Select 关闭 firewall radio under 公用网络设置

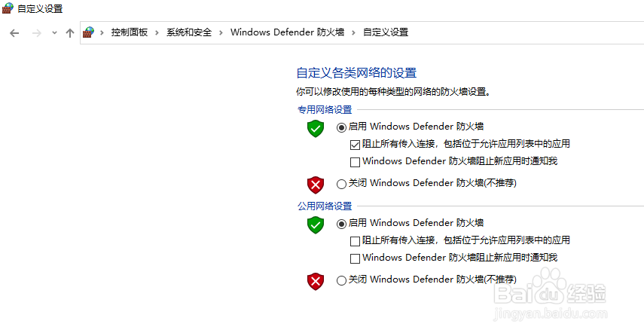341,280
